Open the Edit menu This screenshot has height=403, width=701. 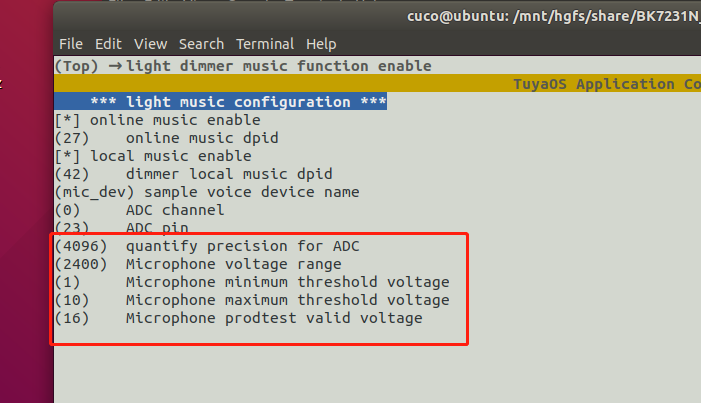[108, 44]
